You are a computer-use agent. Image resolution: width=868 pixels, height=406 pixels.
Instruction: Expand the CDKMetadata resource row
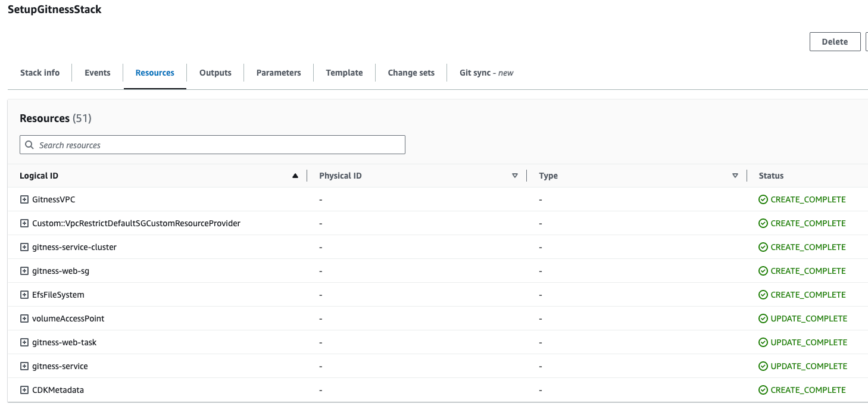click(24, 390)
